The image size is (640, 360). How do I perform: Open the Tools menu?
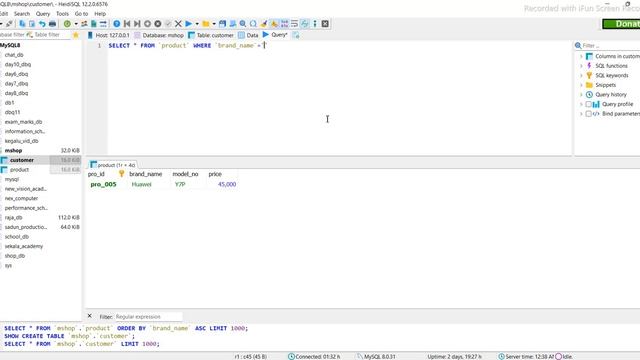[x=62, y=14]
